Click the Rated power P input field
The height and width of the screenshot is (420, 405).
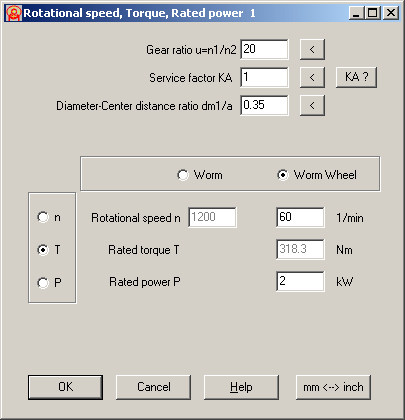pos(300,281)
